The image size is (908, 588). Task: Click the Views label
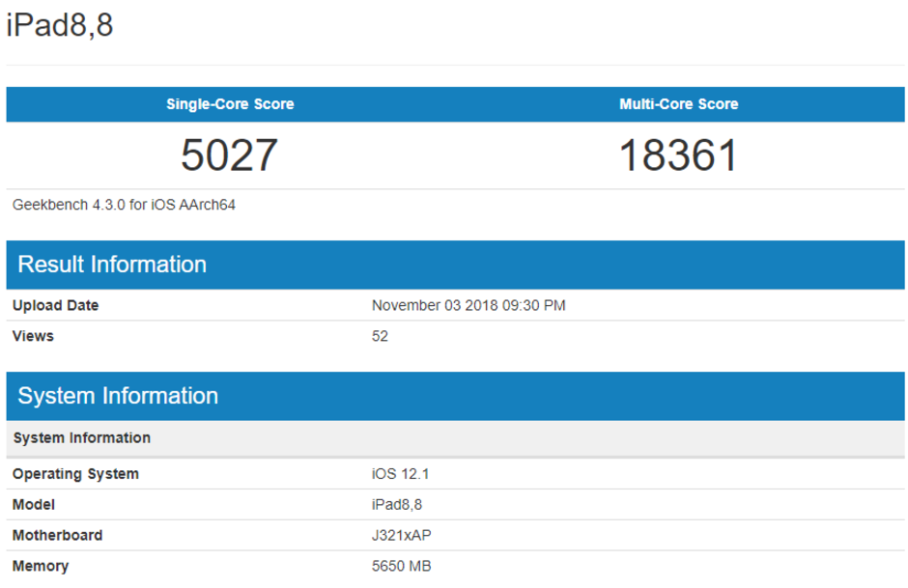33,336
